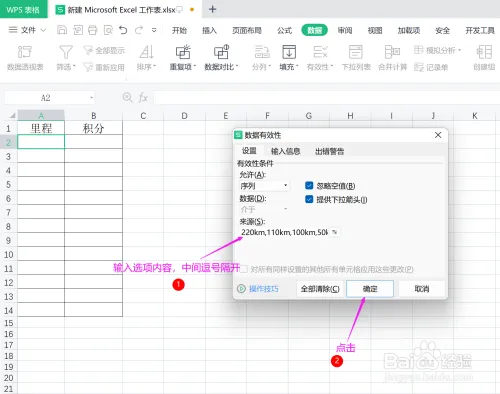Image resolution: width=500 pixels, height=394 pixels.
Task: Select the 出错警告 tab in dialog
Action: click(329, 151)
